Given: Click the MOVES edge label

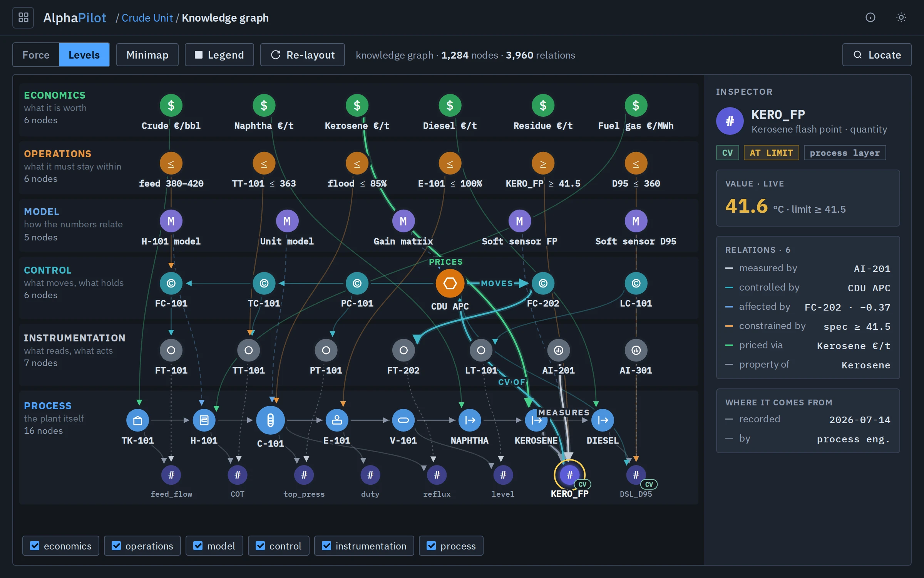Looking at the screenshot, I should click(497, 284).
